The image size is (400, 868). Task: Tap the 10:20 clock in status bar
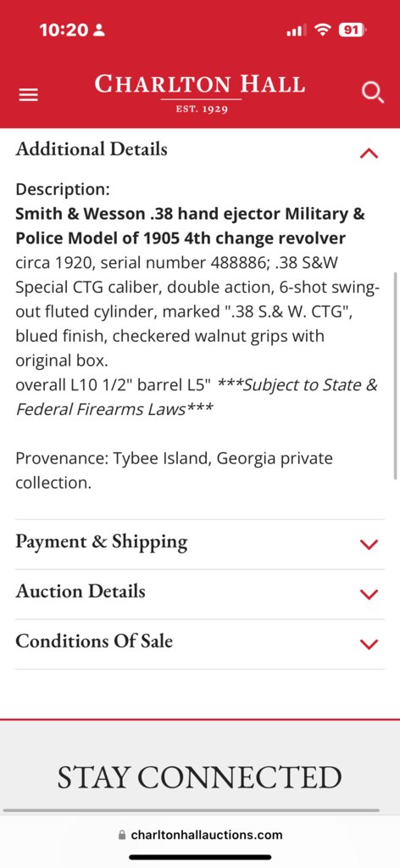[x=63, y=30]
